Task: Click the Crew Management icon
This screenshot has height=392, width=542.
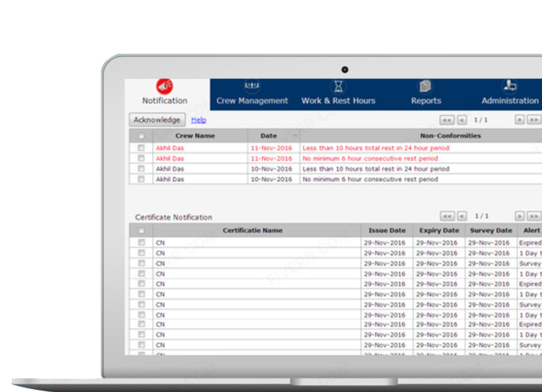Action: click(252, 86)
